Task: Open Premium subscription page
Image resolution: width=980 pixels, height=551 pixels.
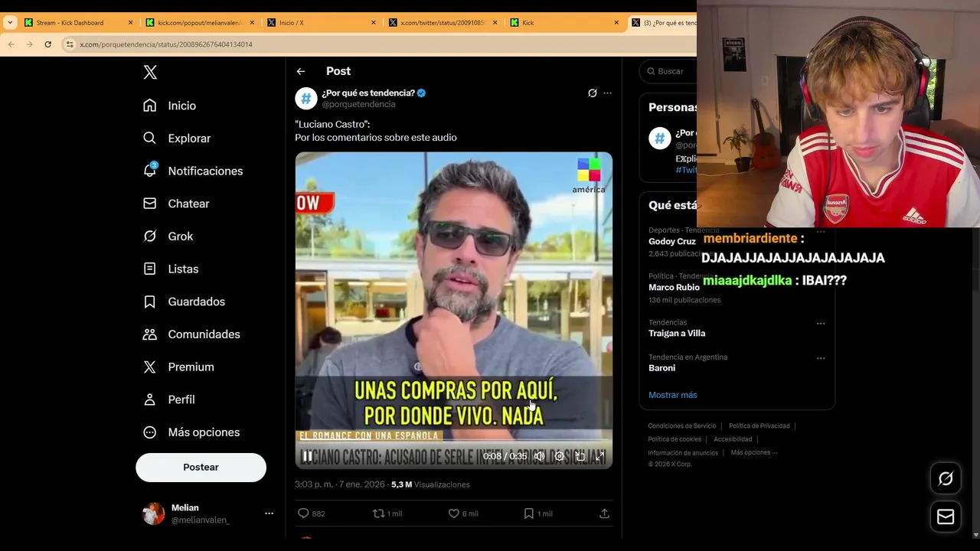Action: tap(178, 367)
